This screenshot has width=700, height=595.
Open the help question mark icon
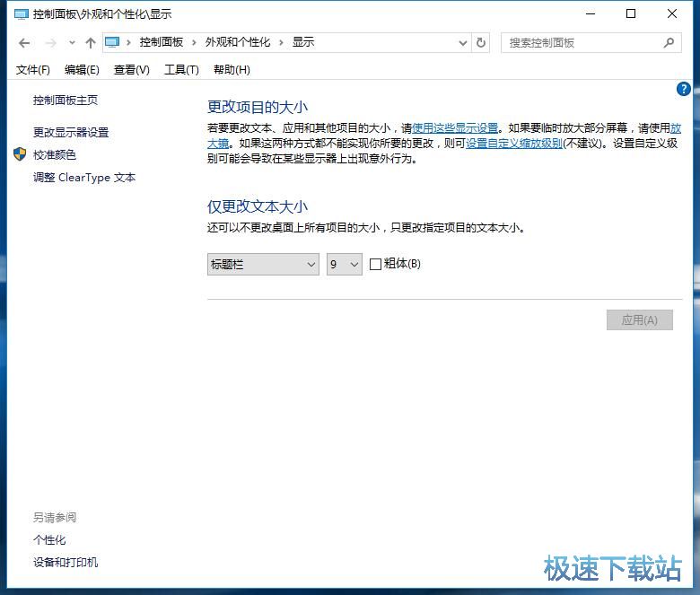click(683, 89)
